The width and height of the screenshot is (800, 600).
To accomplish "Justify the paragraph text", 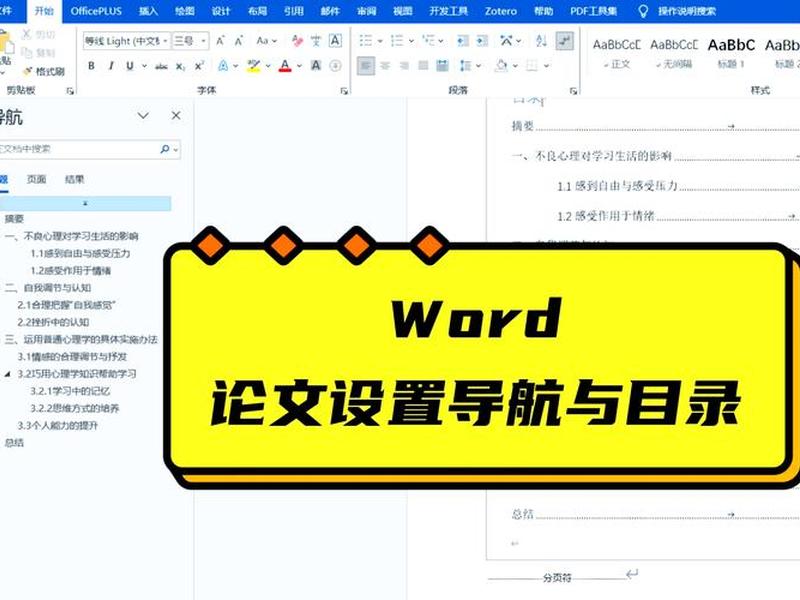I will (423, 66).
